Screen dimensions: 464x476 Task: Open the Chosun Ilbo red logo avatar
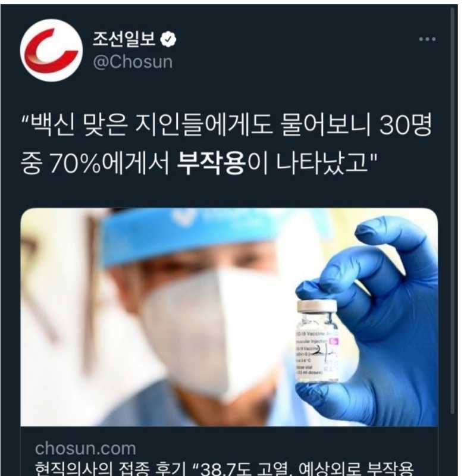click(x=51, y=50)
